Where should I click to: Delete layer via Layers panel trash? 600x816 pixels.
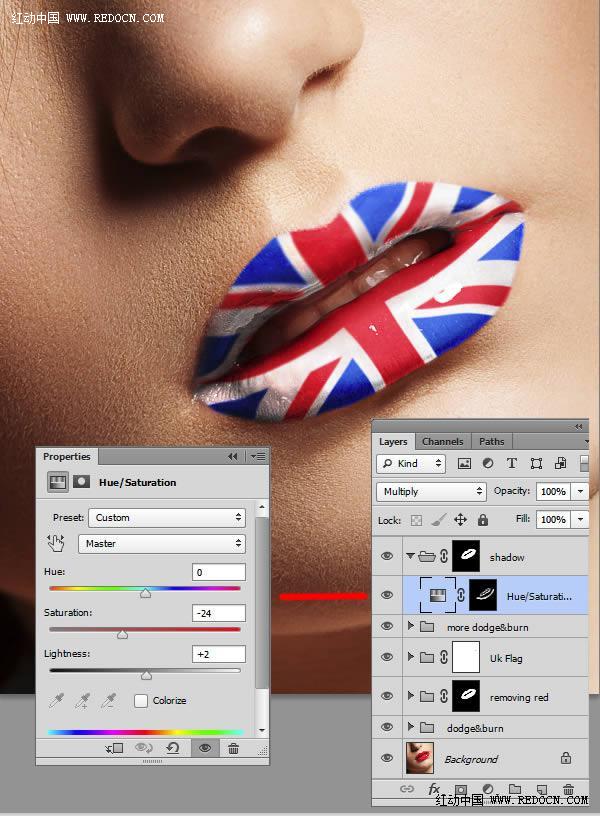point(569,789)
